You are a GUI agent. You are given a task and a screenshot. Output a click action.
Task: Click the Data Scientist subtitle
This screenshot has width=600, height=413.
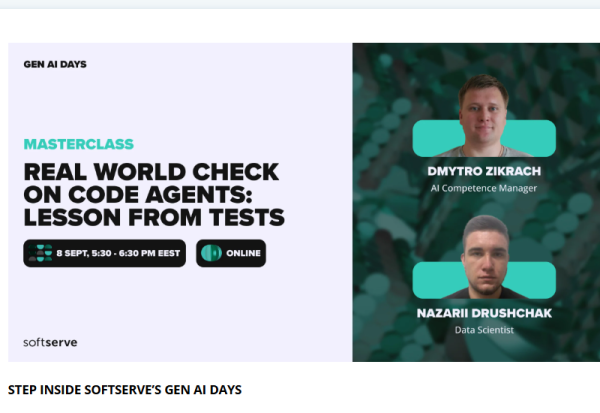click(484, 330)
